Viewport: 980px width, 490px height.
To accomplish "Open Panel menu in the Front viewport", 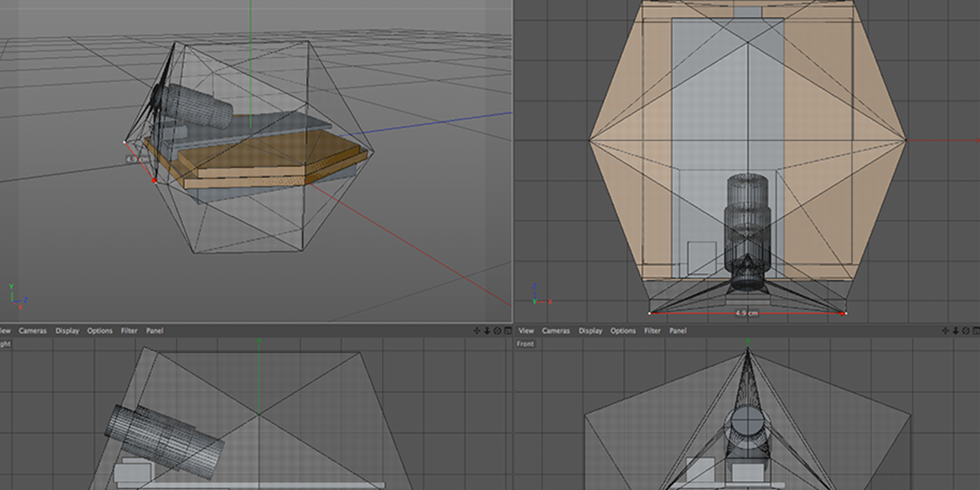I will click(678, 331).
